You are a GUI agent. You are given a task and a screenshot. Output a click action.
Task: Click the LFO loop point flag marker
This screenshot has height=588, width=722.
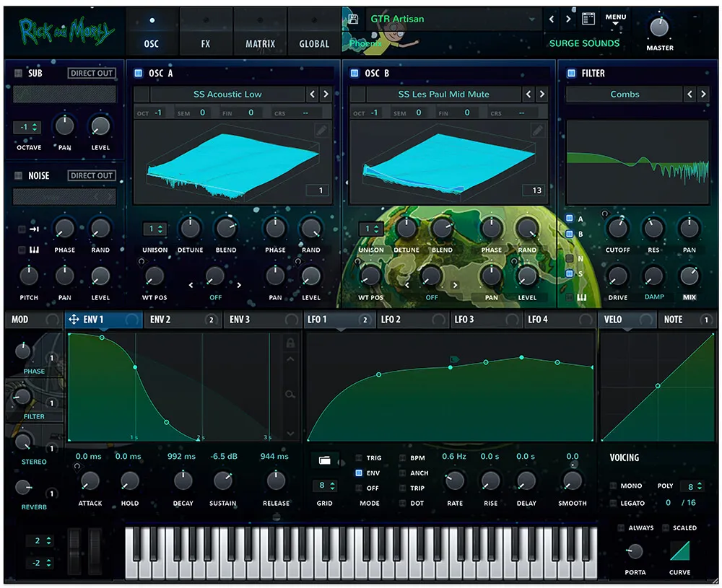click(454, 359)
